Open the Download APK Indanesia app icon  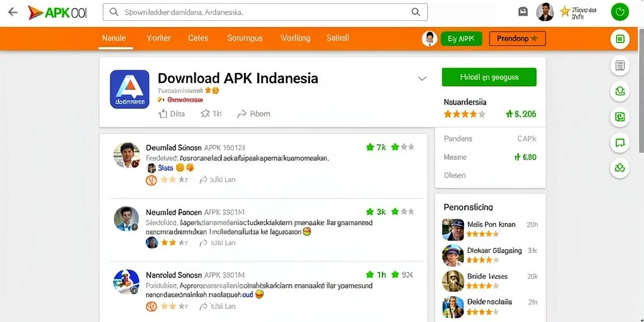130,89
